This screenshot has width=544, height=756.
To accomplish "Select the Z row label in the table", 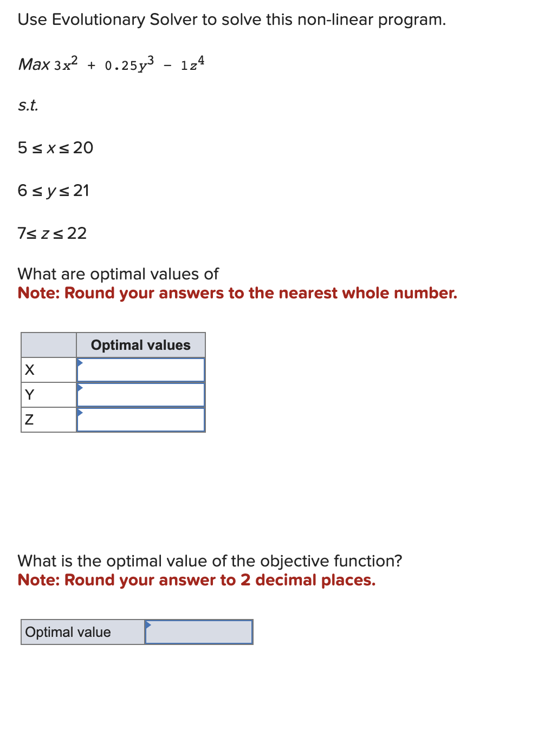I will coord(30,420).
